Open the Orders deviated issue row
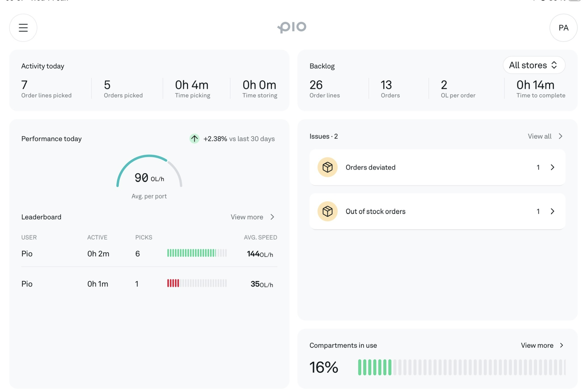 427,167
